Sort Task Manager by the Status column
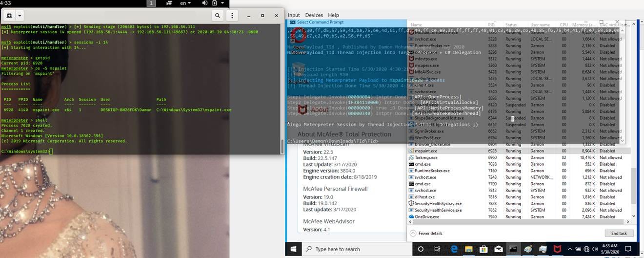 point(511,24)
